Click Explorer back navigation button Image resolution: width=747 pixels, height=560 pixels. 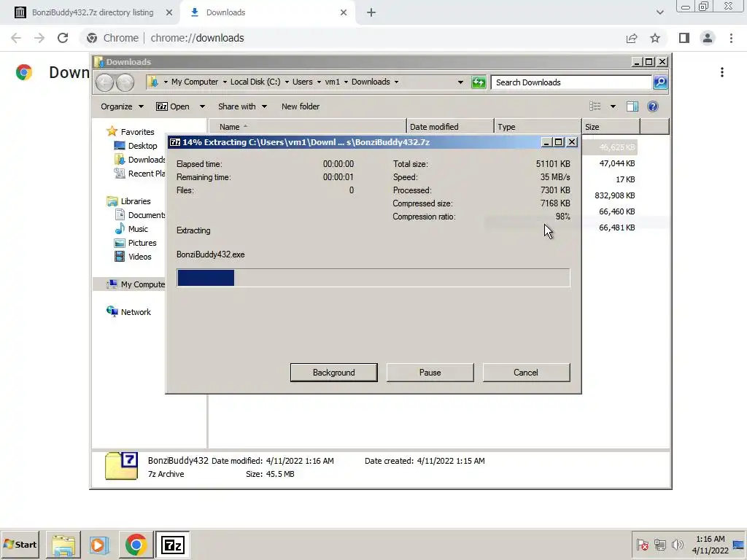(x=104, y=82)
